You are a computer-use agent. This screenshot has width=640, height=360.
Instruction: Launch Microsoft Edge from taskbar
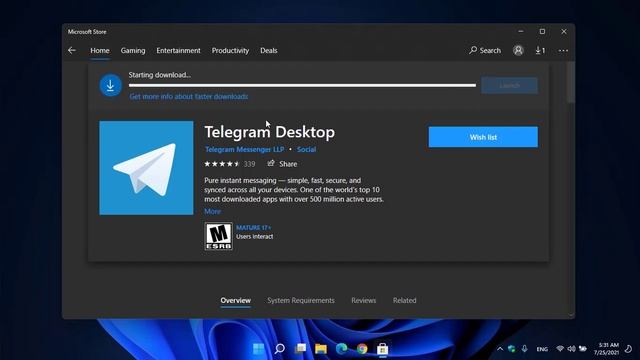pyautogui.click(x=342, y=349)
